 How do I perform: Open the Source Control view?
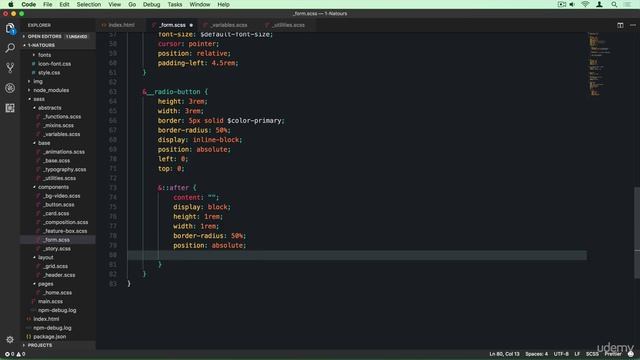pos(10,68)
